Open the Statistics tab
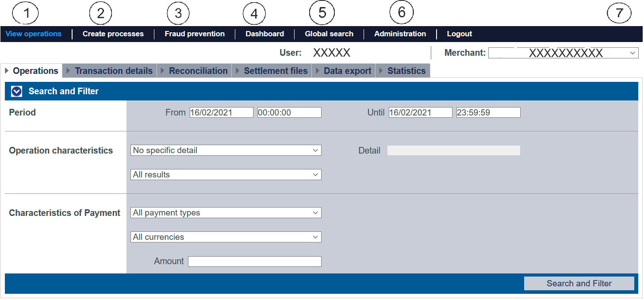The width and height of the screenshot is (644, 300). coord(406,71)
